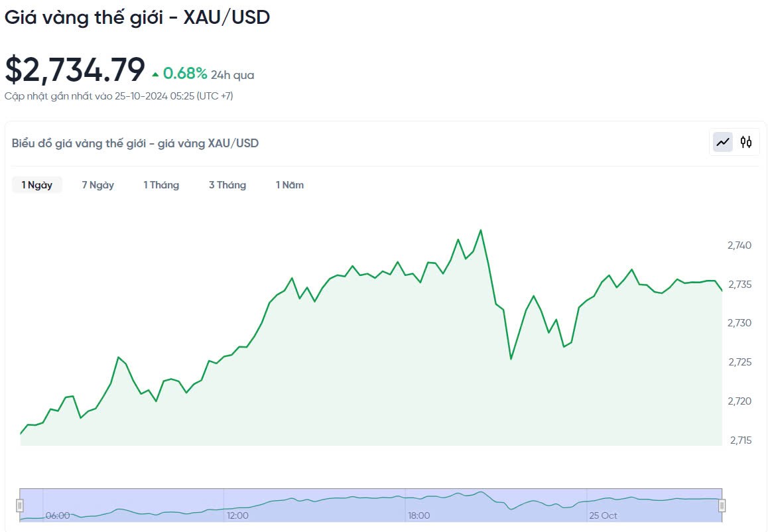Click the Giá vàng thế giới page heading
The image size is (768, 532).
tap(137, 17)
